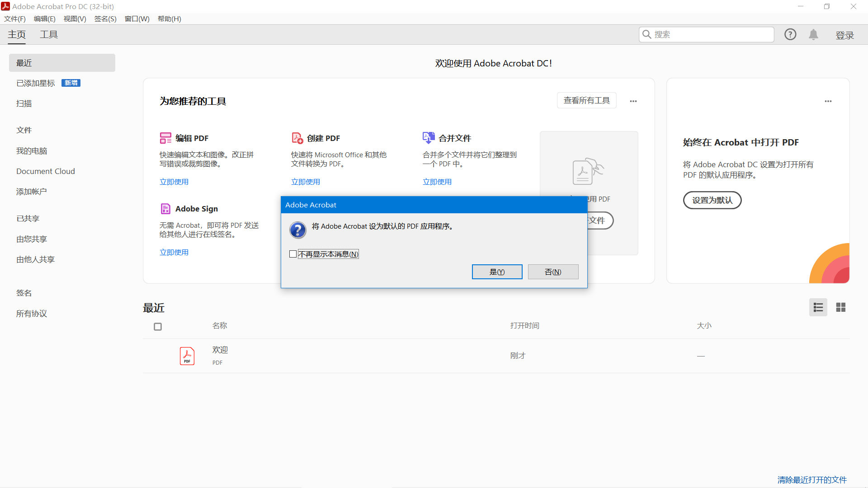Viewport: 868px width, 488px height.
Task: Click the 欢迎 file name
Action: coord(220,350)
